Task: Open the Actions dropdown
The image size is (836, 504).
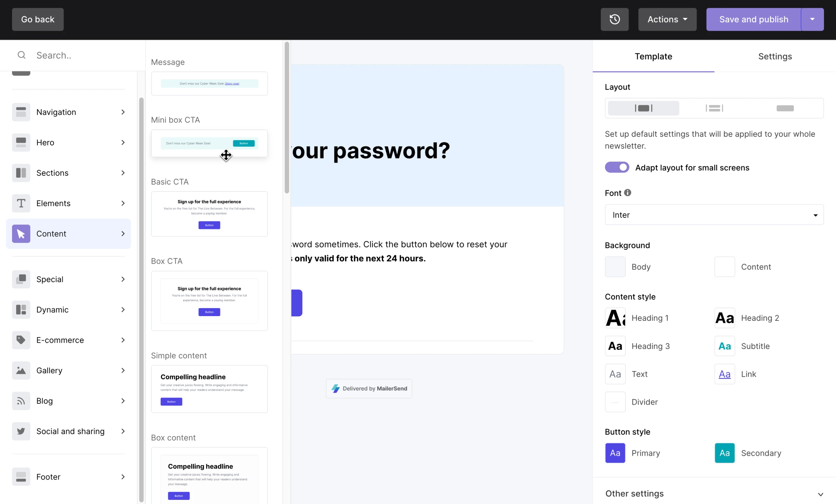Action: [667, 19]
